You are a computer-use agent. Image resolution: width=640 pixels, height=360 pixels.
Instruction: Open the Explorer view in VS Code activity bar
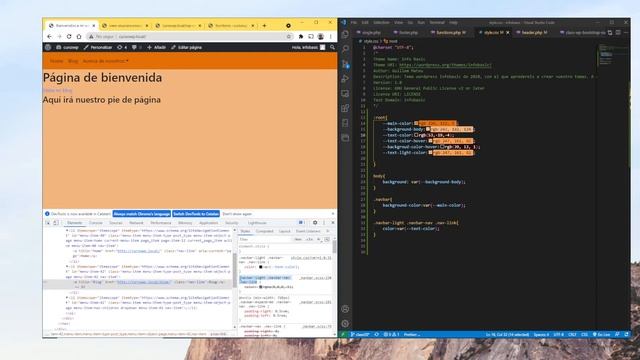(345, 34)
